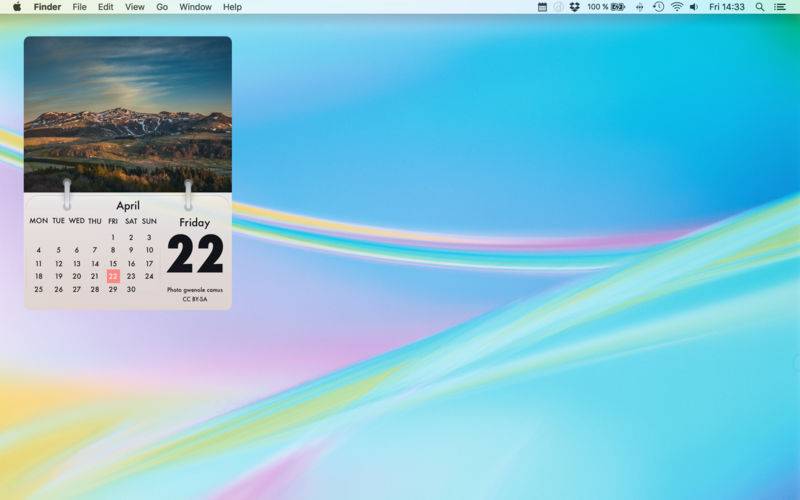
Task: Click the CC BY-SA license text
Action: point(195,299)
